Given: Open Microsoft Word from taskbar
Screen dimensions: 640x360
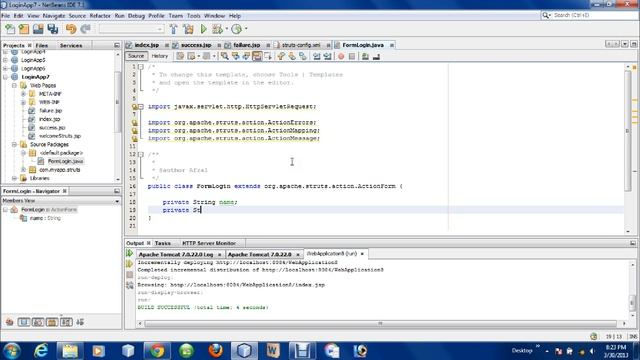Looking at the screenshot, I should (273, 351).
